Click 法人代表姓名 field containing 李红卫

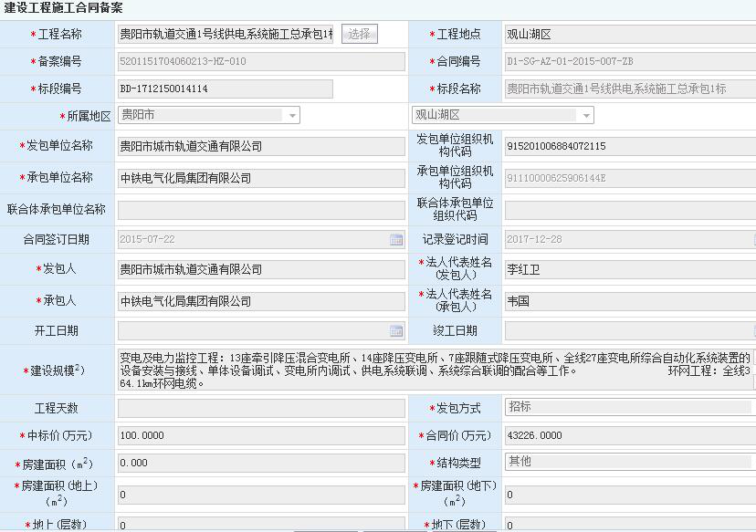tap(629, 269)
